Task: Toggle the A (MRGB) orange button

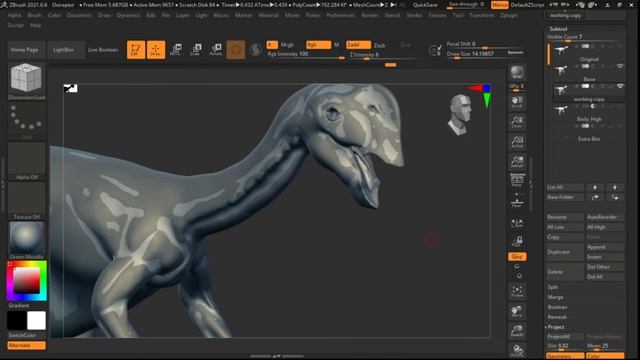Action: click(272, 44)
